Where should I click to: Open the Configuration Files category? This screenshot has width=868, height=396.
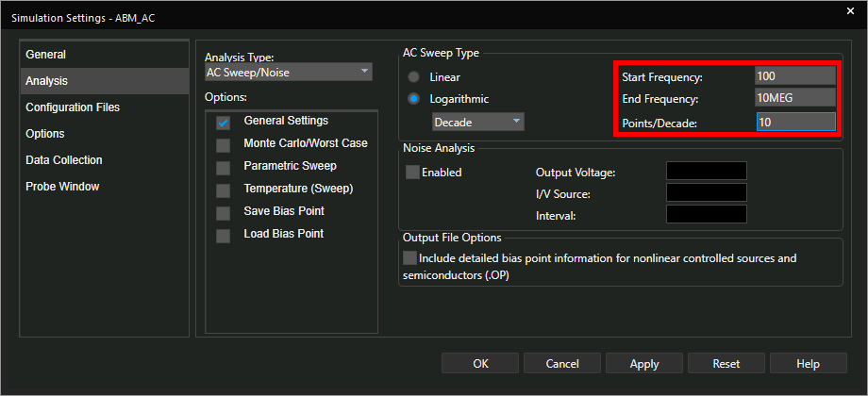pyautogui.click(x=104, y=107)
